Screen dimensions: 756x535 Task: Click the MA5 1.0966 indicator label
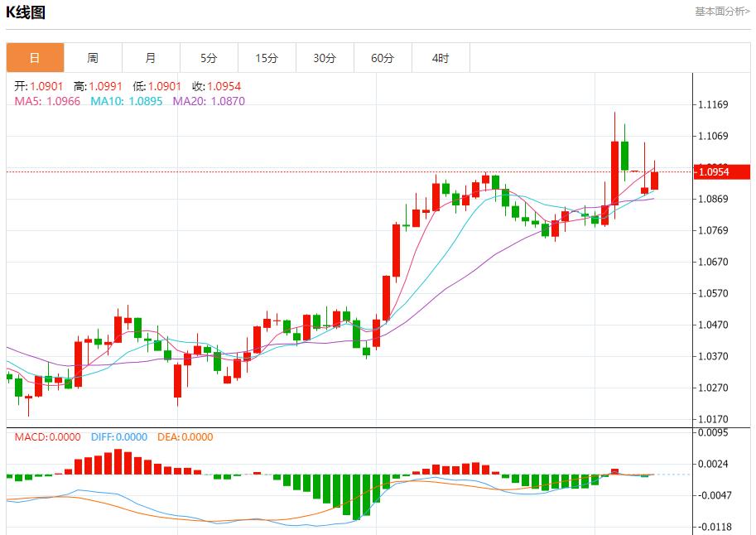point(47,101)
